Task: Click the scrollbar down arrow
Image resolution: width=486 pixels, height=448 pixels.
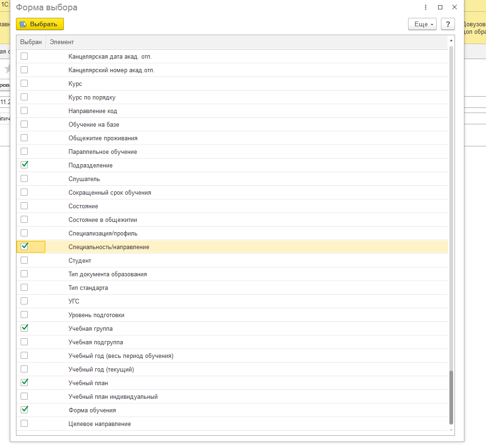Action: 452,430
